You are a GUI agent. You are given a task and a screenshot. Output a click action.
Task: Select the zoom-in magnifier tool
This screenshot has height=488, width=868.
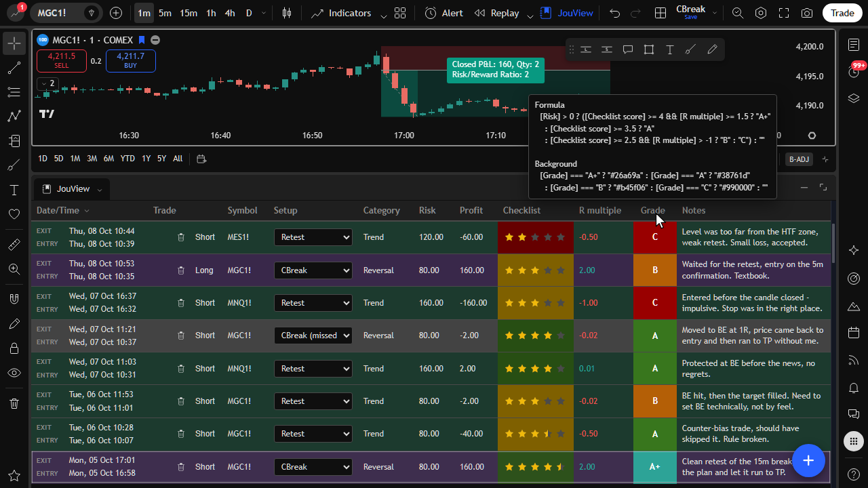pos(14,269)
